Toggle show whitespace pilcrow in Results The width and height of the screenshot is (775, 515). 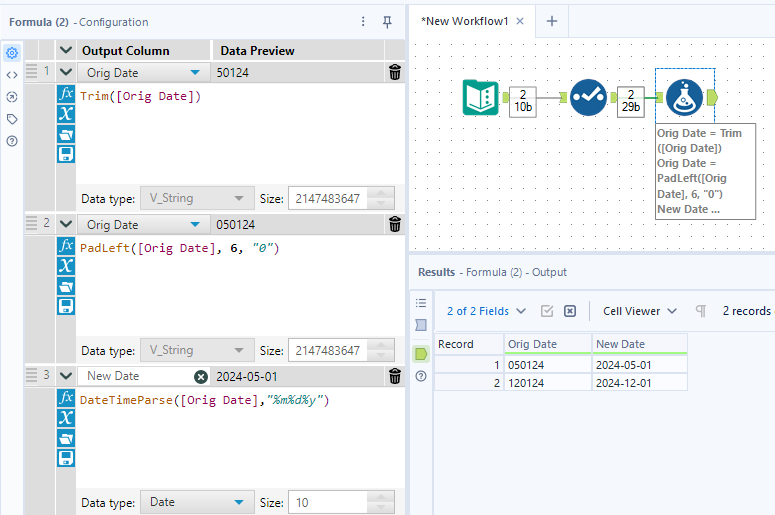tap(701, 311)
